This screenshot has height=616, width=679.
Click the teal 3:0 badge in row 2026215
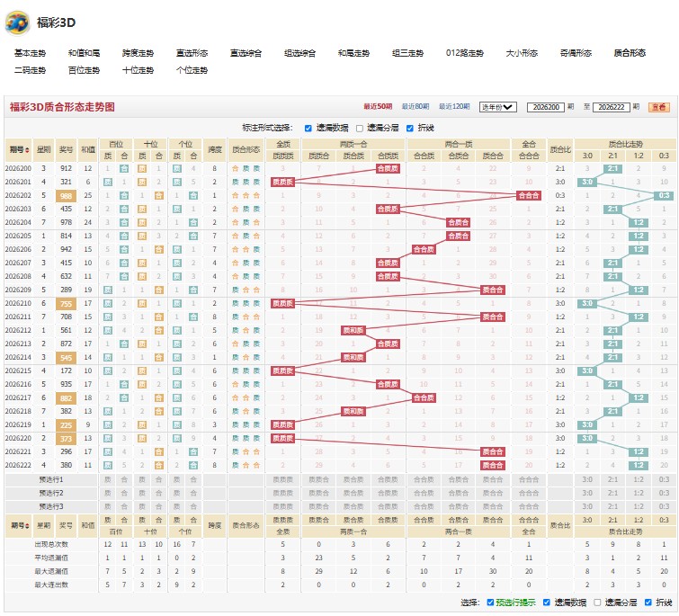587,371
